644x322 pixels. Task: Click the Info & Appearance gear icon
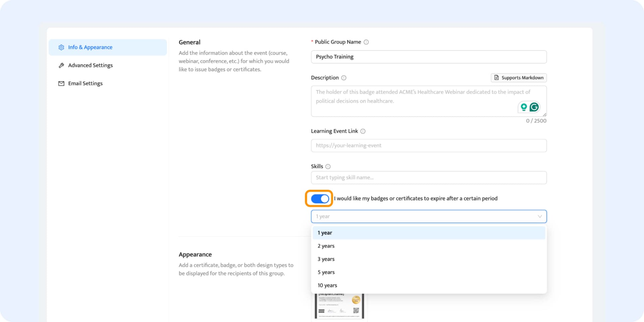61,47
